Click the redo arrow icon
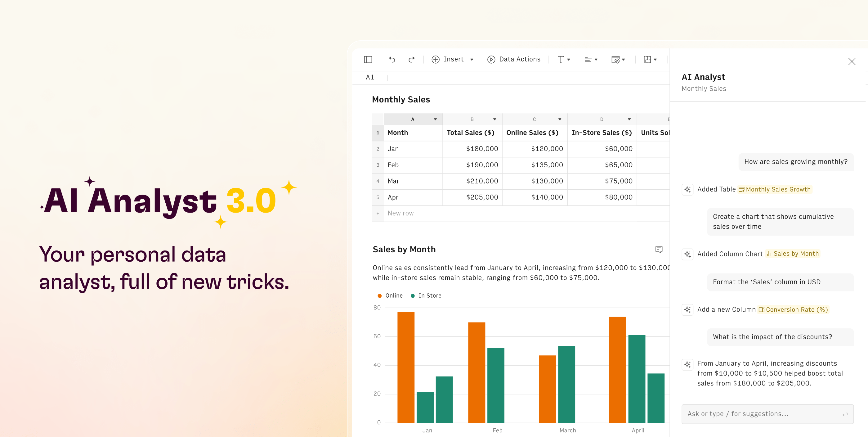The width and height of the screenshot is (868, 437). tap(411, 59)
